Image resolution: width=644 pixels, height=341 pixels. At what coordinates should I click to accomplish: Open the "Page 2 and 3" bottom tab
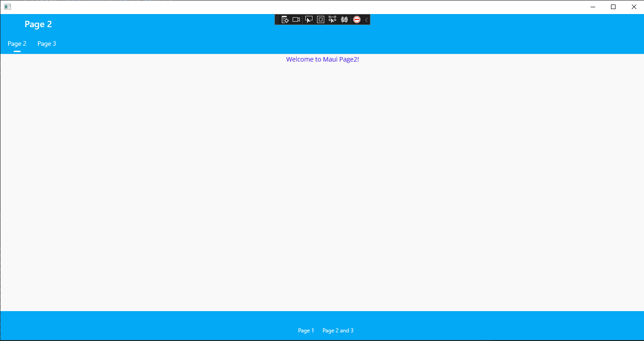coord(338,330)
